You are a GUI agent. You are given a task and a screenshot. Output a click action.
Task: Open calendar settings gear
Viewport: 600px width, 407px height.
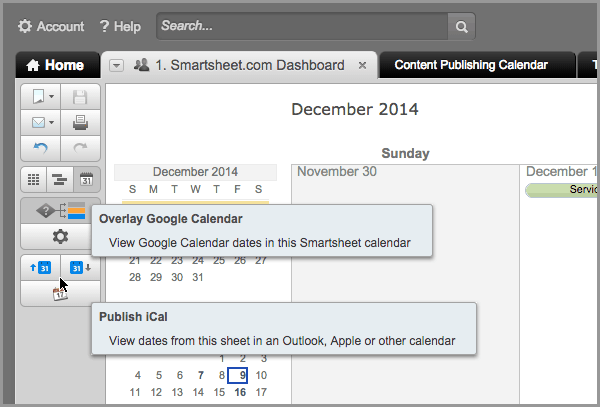point(60,237)
